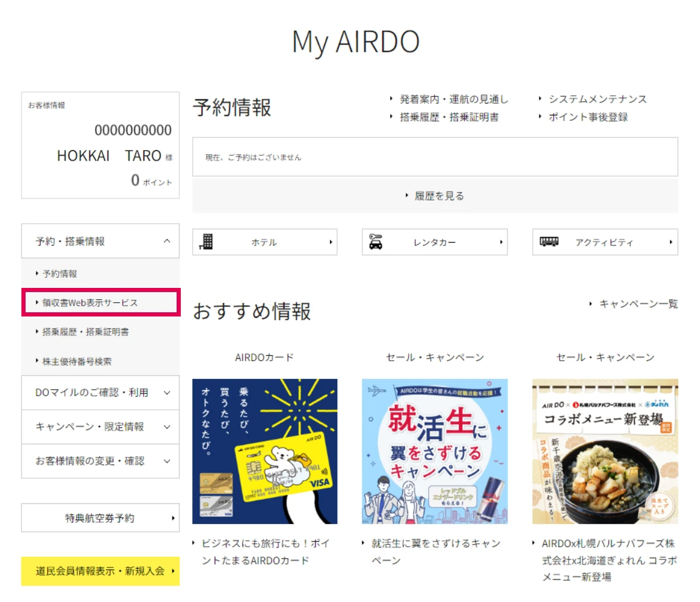This screenshot has width=700, height=602.
Task: Click the activity bus icon
Action: coord(549,242)
